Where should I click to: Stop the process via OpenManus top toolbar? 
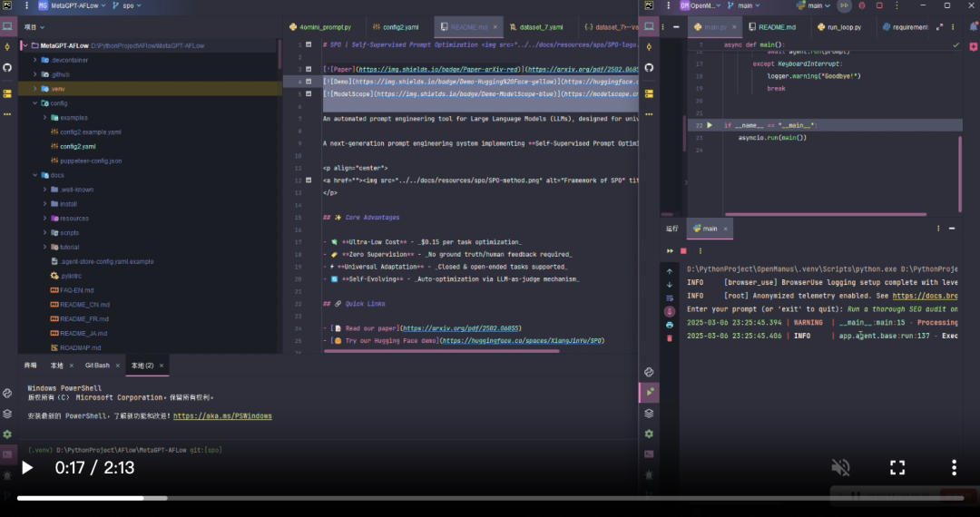pos(879,5)
